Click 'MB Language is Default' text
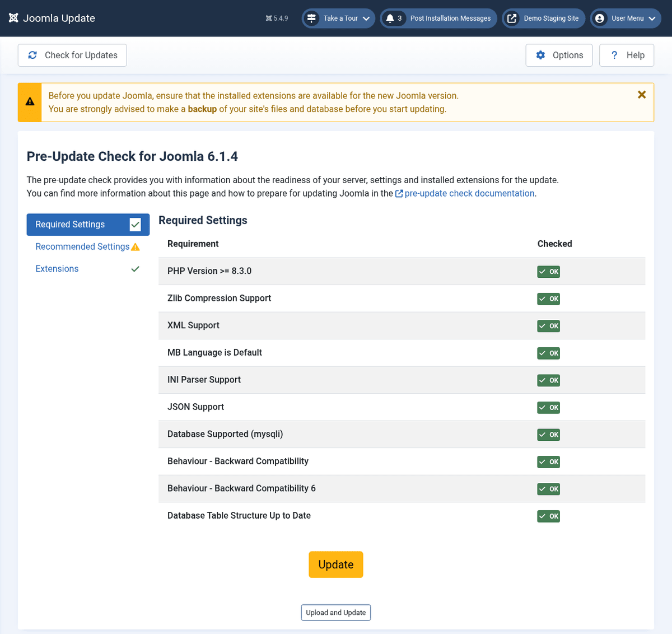The width and height of the screenshot is (672, 634). tap(214, 352)
